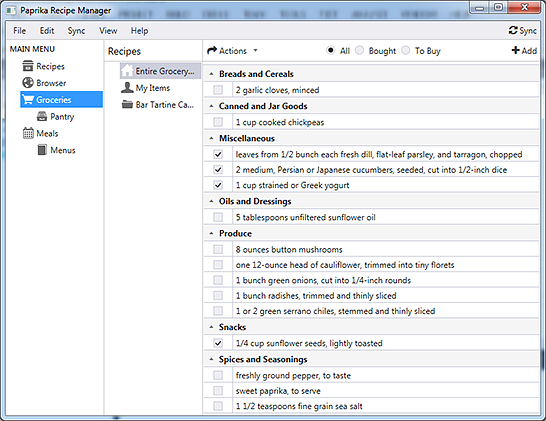Click the Bar Tartine folder icon
546x421 pixels.
127,104
